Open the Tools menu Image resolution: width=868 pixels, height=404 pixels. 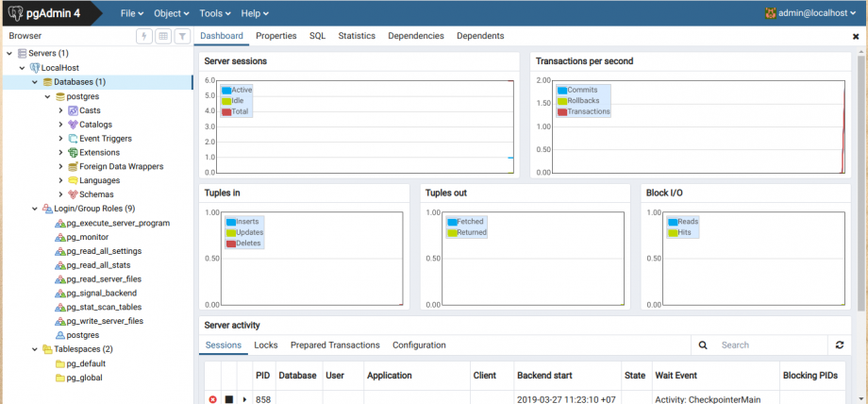[215, 13]
